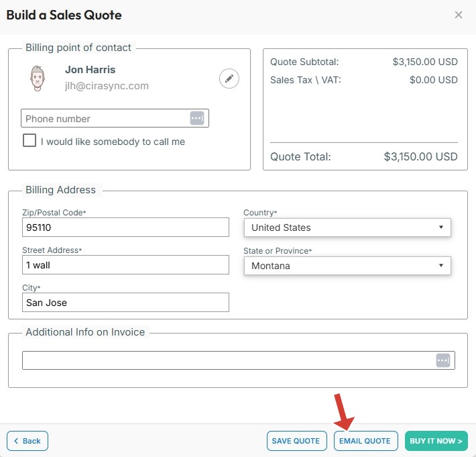The width and height of the screenshot is (476, 457).
Task: Click the jlh@cirasync.com email text
Action: [x=107, y=86]
